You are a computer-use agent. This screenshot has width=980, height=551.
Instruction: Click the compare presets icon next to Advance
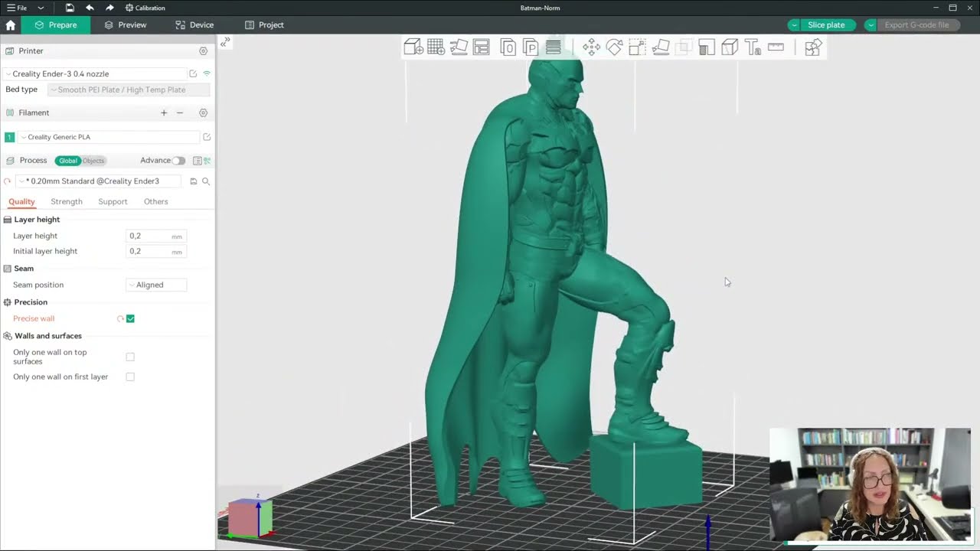click(x=207, y=161)
